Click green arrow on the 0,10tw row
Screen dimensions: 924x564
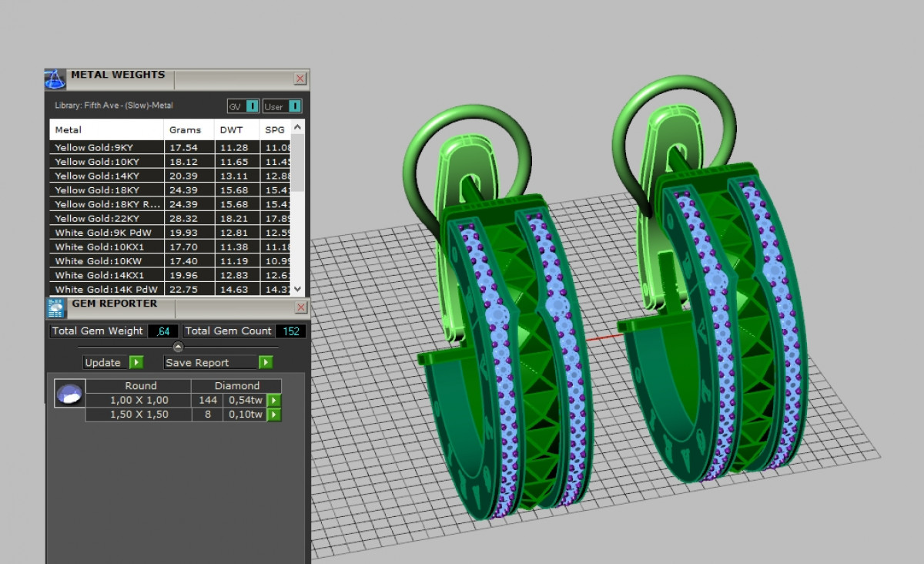click(x=274, y=415)
